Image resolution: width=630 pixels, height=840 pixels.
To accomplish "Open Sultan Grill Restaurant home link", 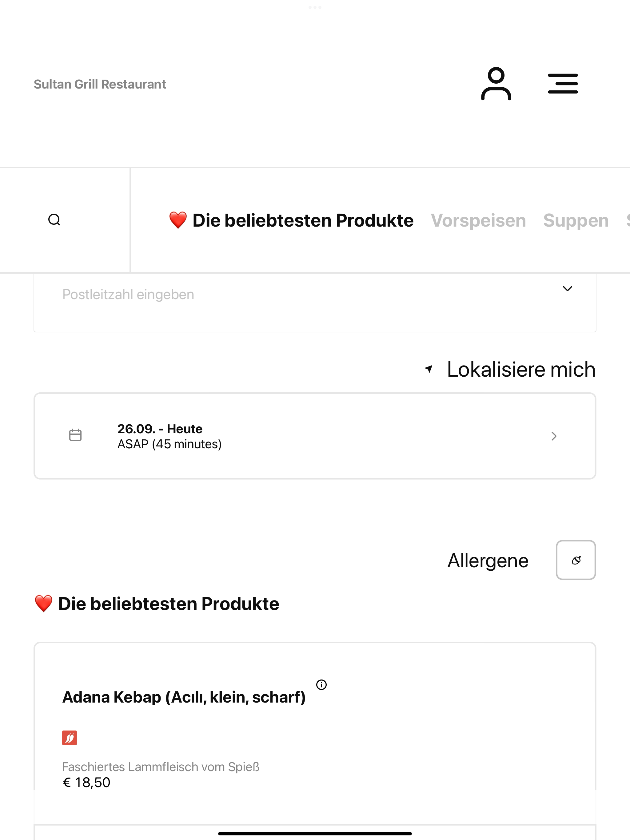I will coord(100,84).
